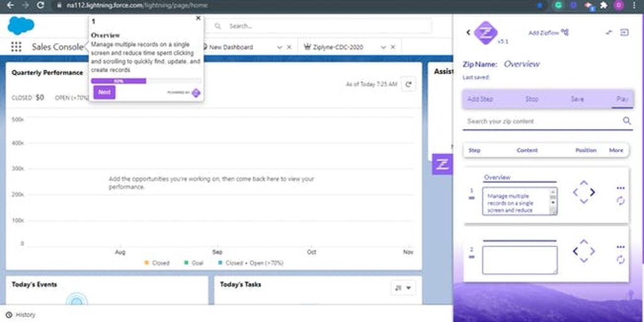
Task: Expand the Ziplyne-CDC-2020 tab dropdown arrow
Action: [x=383, y=47]
